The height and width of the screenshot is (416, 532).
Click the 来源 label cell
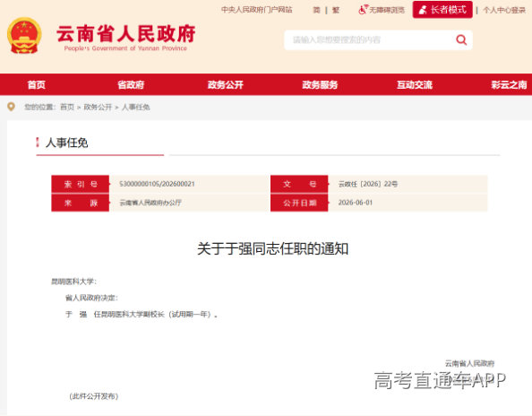pyautogui.click(x=81, y=203)
